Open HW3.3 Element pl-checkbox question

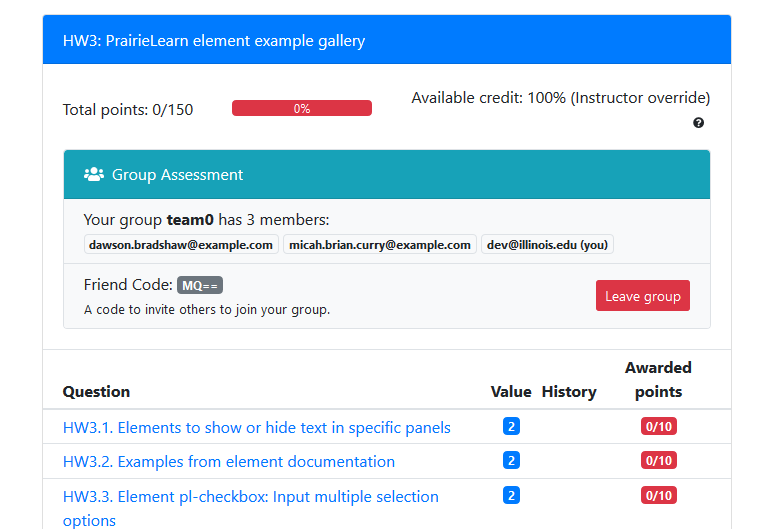click(251, 508)
